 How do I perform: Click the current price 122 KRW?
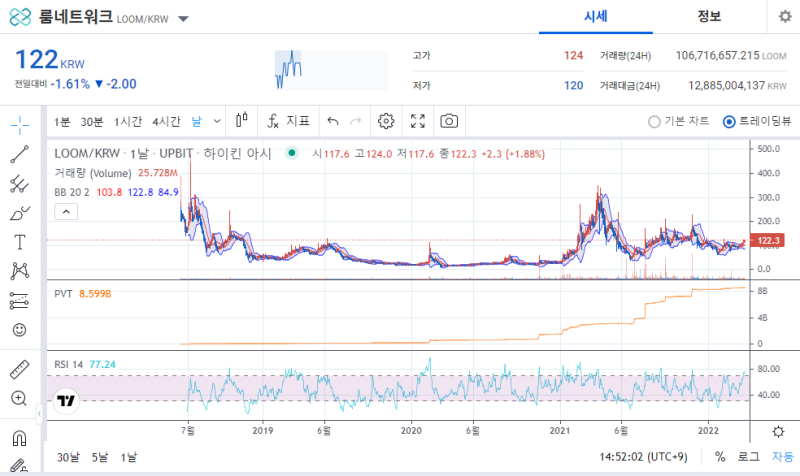pos(49,60)
